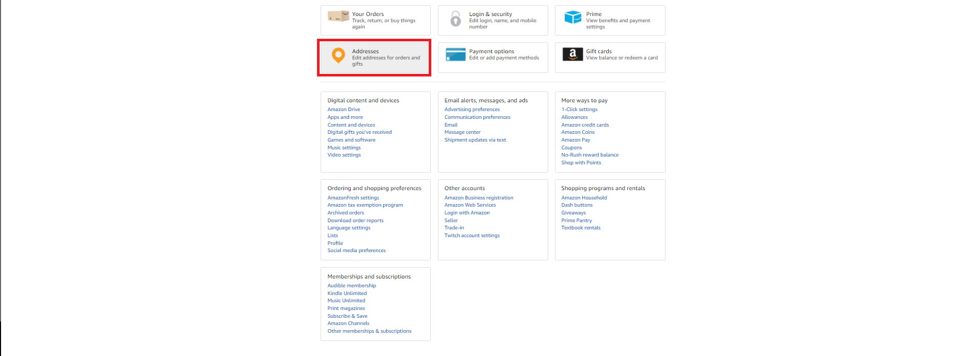Screen dimensions: 980x356
Task: Open the Login & security card
Action: pos(493,21)
